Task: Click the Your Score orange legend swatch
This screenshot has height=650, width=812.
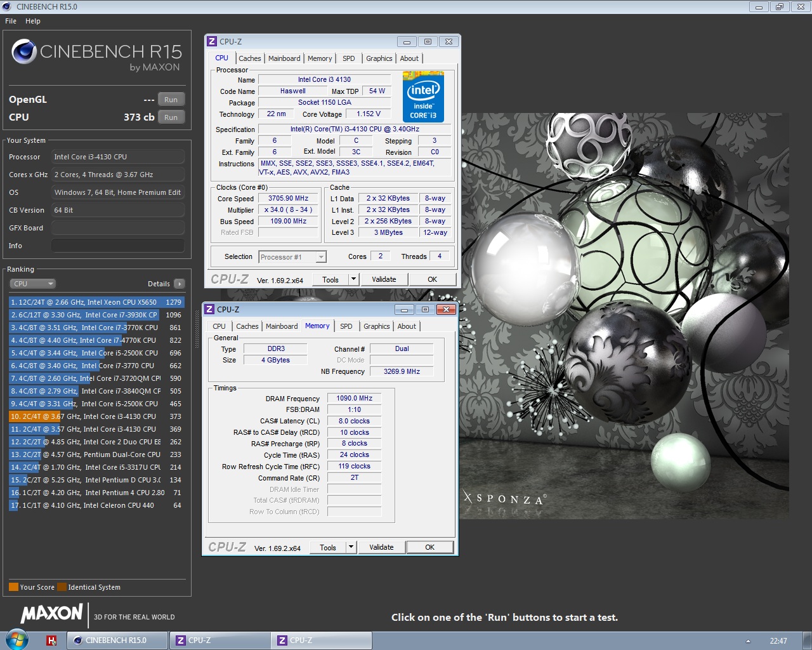Action: point(13,587)
